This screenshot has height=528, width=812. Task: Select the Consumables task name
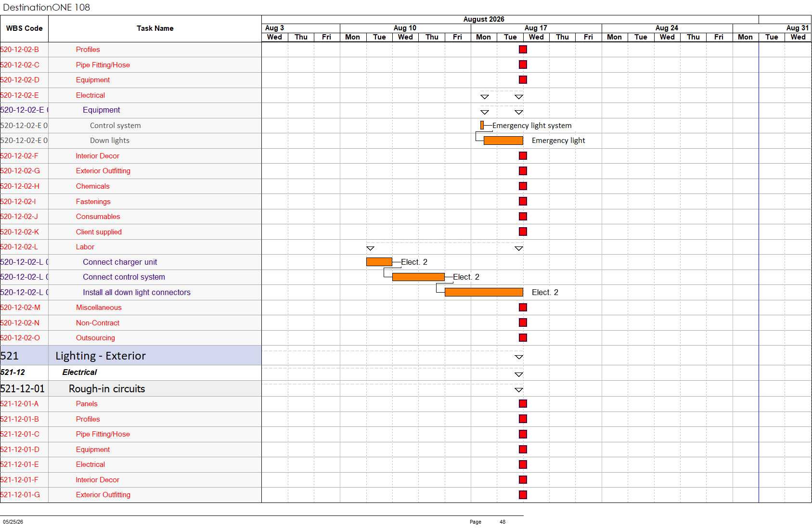coord(98,217)
